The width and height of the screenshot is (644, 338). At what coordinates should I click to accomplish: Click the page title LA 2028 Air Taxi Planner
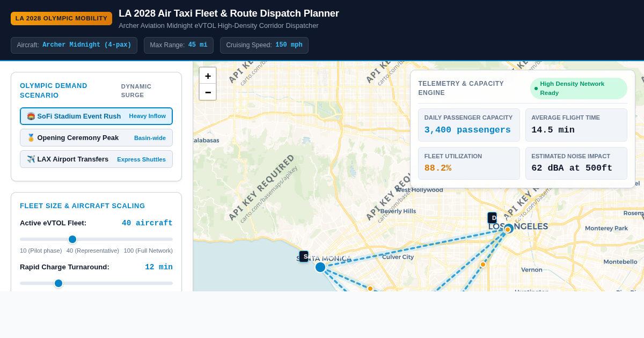coord(229,13)
